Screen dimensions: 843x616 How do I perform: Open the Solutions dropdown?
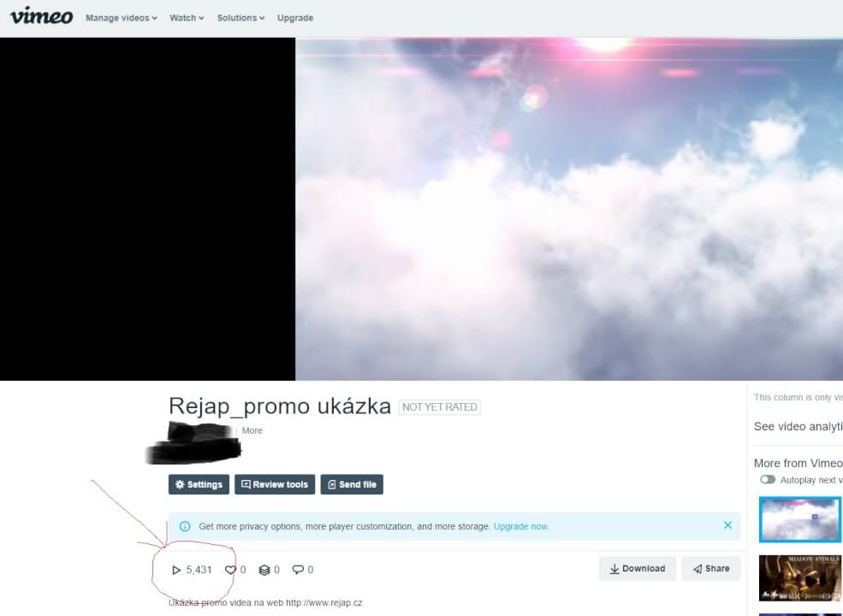click(x=240, y=17)
